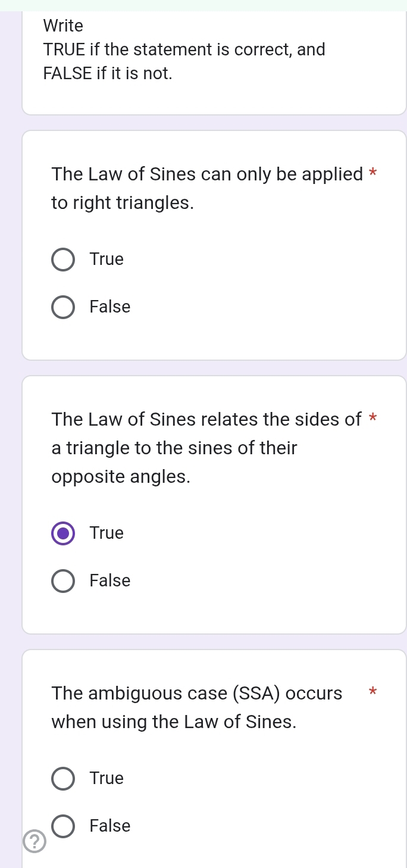Click the 'True' option text of question two
This screenshot has width=407, height=868.
point(106,533)
